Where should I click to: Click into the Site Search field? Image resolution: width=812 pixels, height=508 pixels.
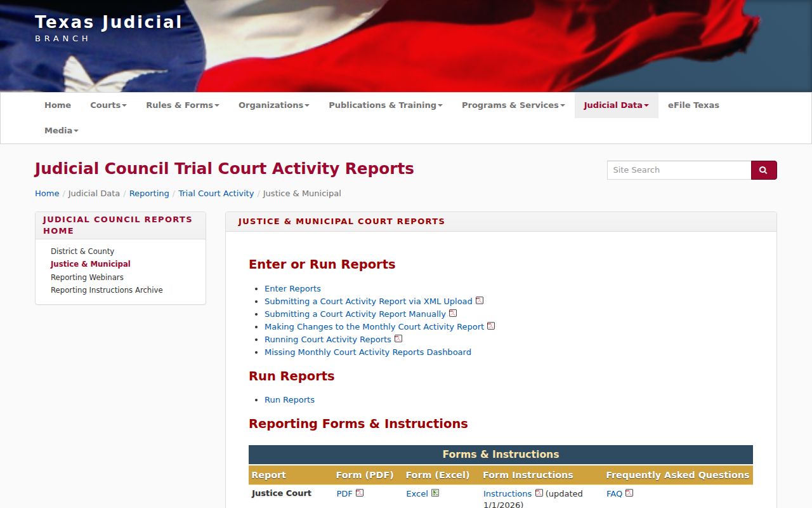pos(679,170)
